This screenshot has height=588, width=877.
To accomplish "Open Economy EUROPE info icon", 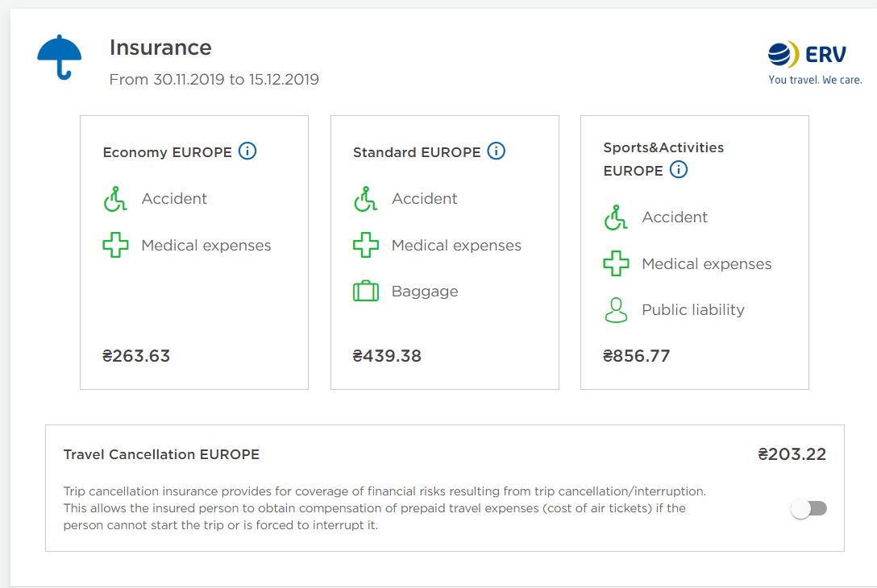I will point(247,151).
